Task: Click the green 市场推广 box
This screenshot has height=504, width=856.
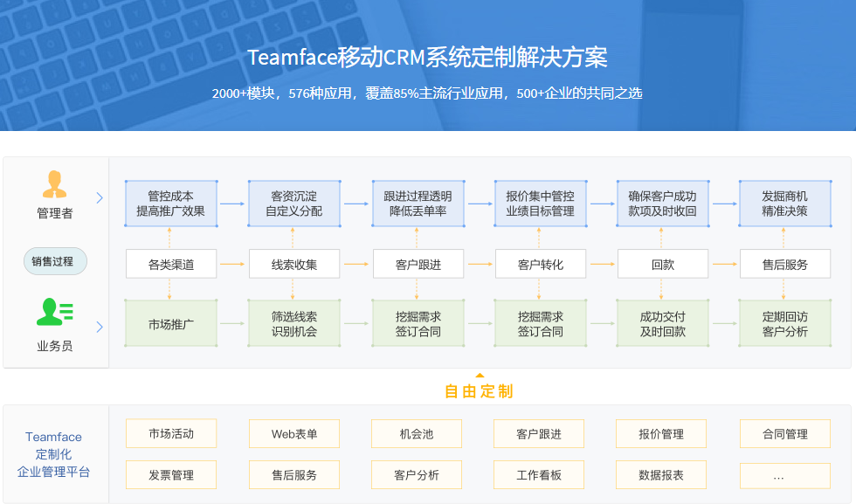Action: point(171,323)
